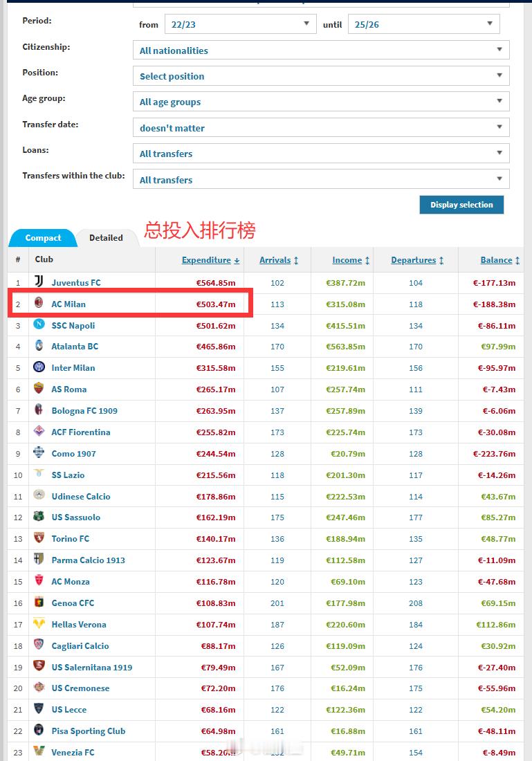Click the 'Display selection' button
The image size is (532, 761).
point(461,205)
